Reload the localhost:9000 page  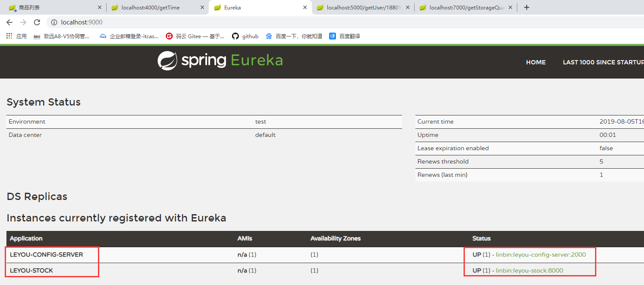[x=37, y=22]
